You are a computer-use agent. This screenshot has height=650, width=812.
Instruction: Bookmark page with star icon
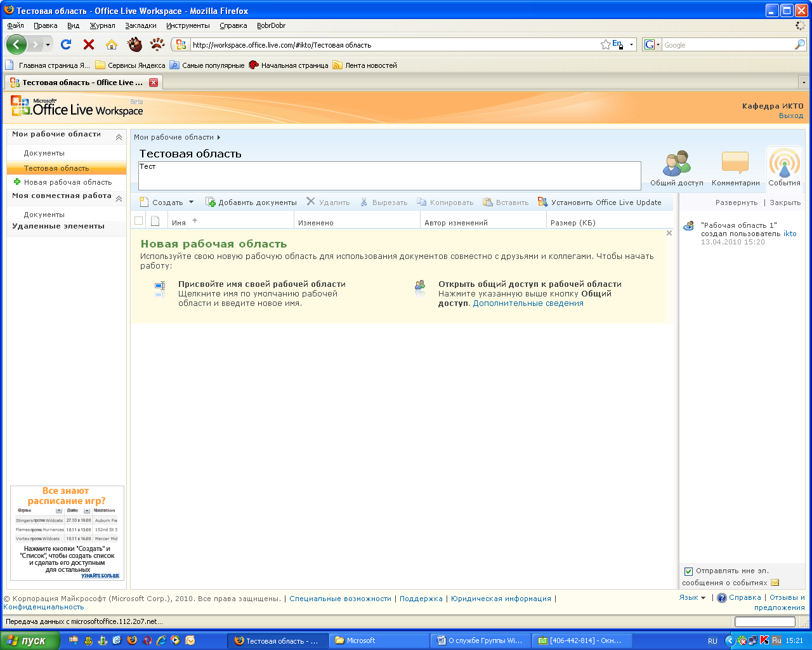coord(606,44)
